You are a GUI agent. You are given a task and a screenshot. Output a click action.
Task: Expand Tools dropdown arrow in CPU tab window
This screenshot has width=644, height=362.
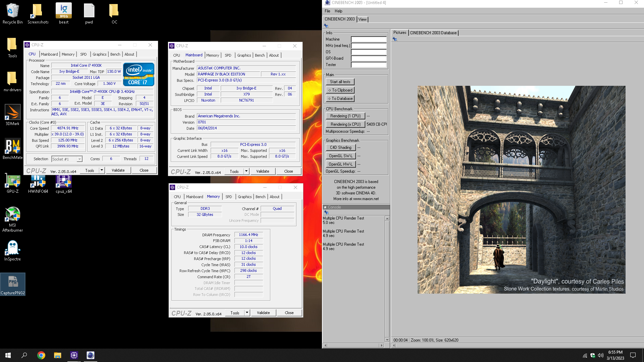[102, 170]
